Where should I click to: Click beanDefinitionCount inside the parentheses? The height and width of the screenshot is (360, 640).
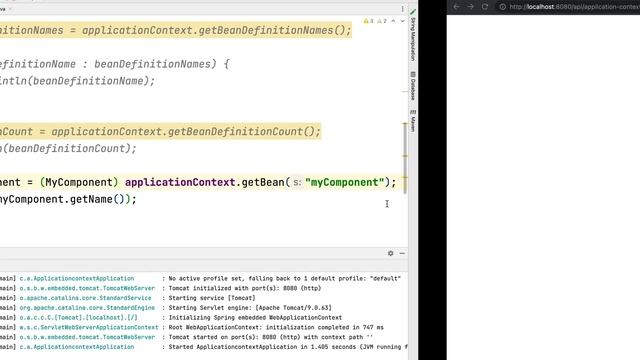pyautogui.click(x=66, y=148)
